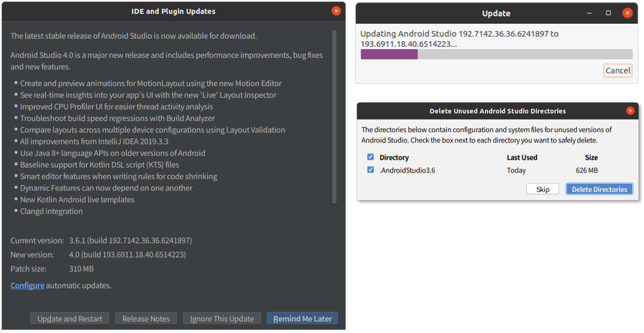Screen dimensions: 644x333
Task: Close the Delete Unused Directories dialog
Action: click(630, 111)
